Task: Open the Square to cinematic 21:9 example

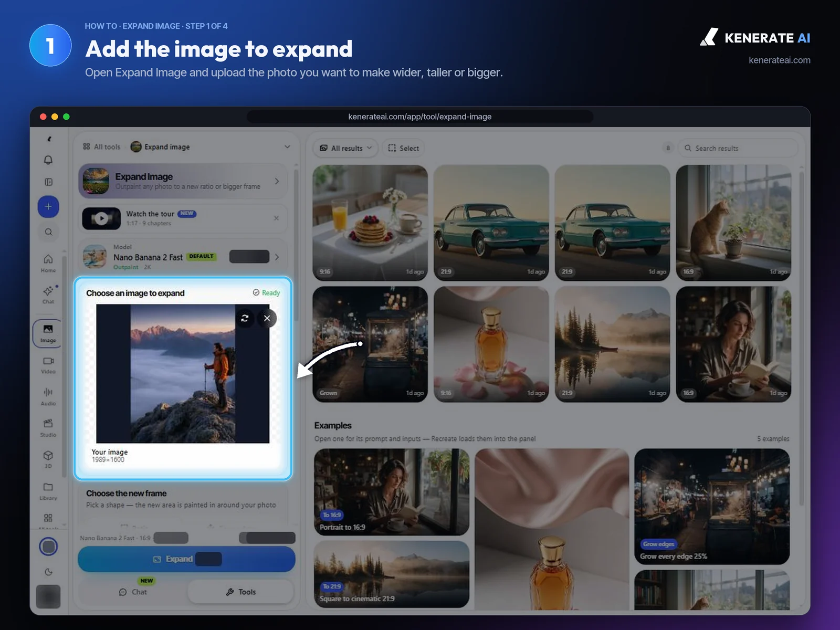Action: click(x=392, y=574)
